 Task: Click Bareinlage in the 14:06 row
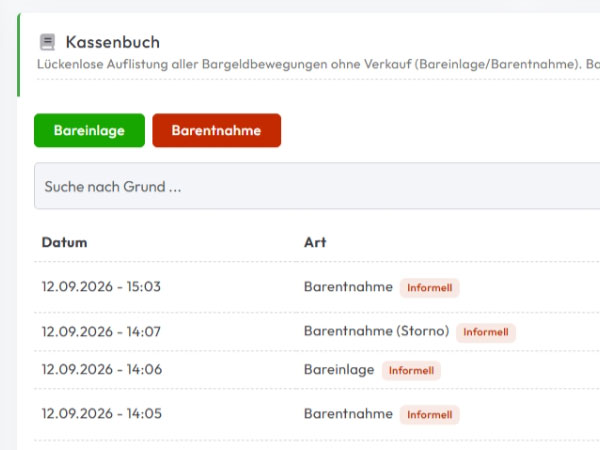point(339,370)
